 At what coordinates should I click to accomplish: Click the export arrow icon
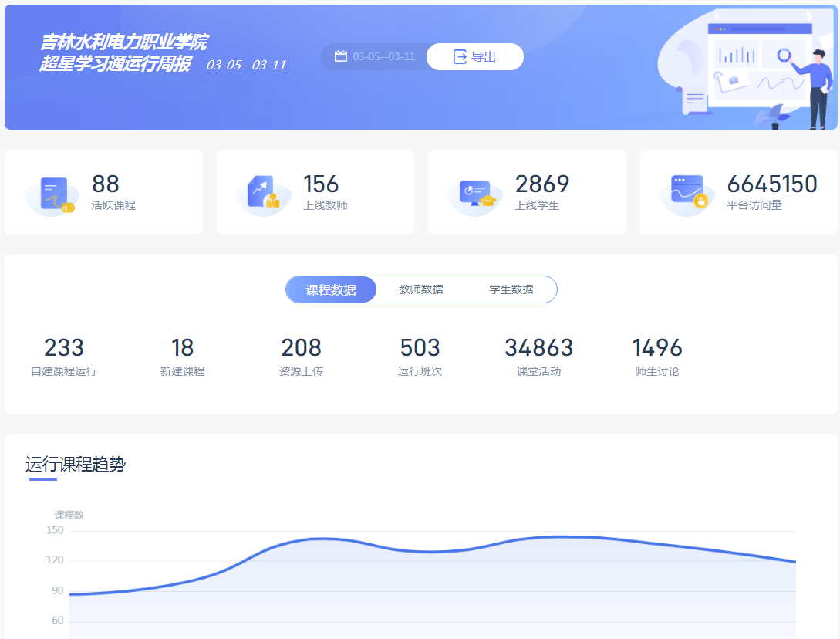click(x=460, y=56)
